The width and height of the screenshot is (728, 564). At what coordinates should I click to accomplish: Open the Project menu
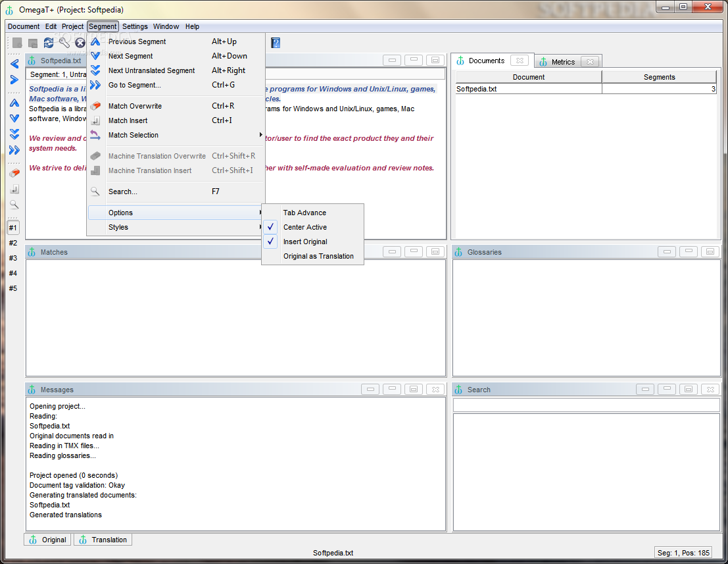pos(72,26)
